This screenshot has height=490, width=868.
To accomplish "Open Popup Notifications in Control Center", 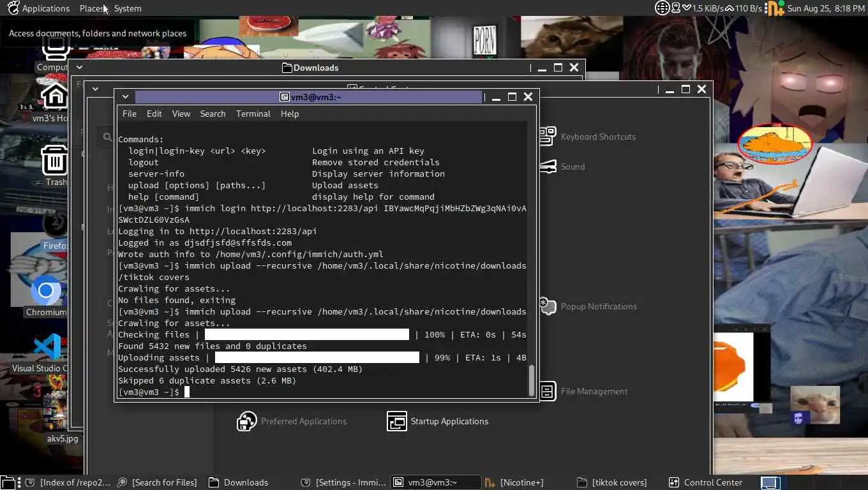I will coord(588,306).
